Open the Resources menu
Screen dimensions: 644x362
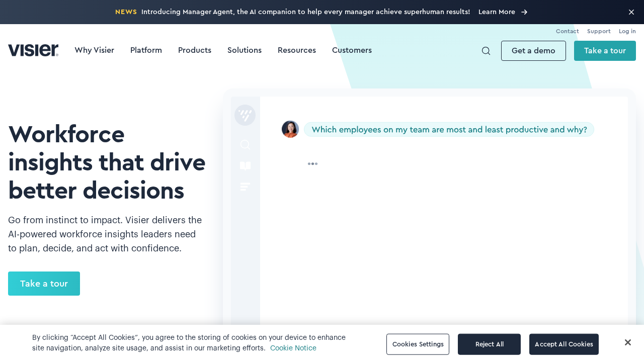297,50
